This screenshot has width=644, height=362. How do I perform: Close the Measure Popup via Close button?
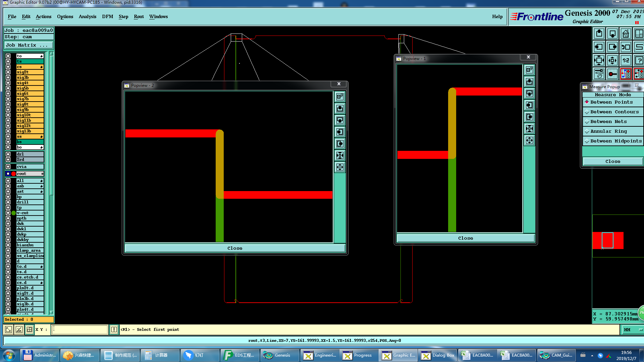tap(612, 162)
